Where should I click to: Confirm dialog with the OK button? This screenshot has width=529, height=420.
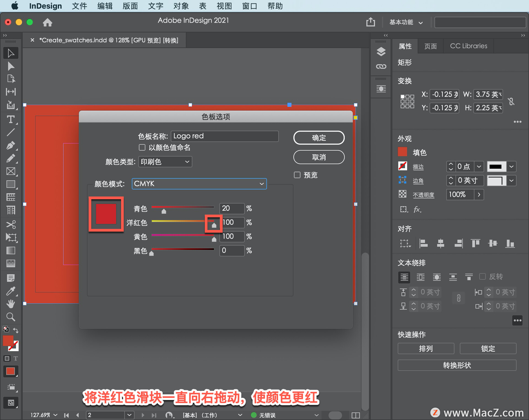point(319,138)
